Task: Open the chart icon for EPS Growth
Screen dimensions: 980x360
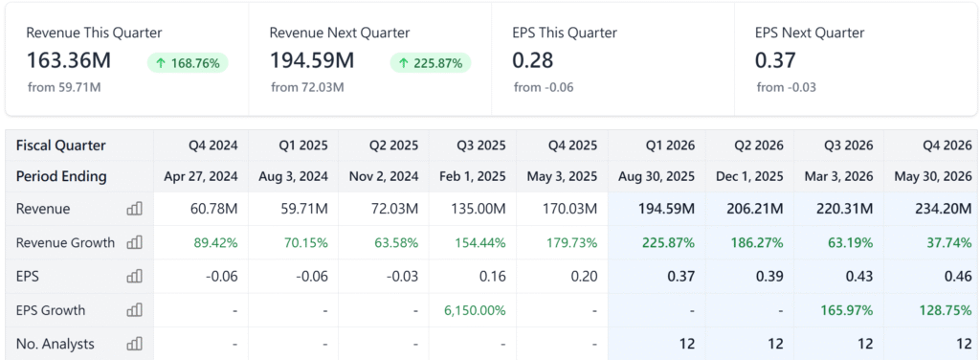Action: [134, 310]
